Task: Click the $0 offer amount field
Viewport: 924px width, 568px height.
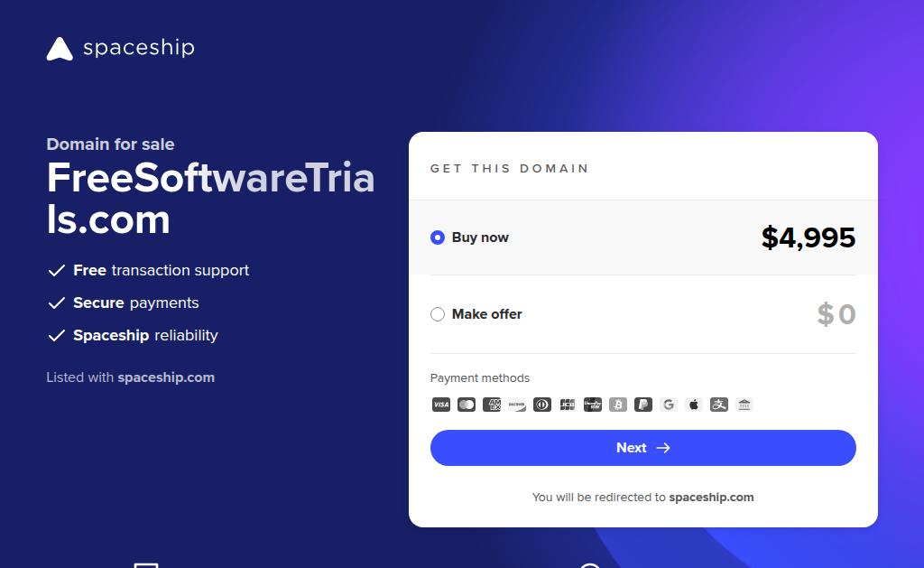Action: 836,314
